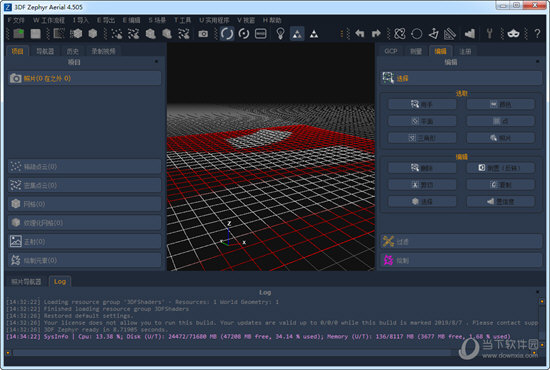Click the undo arrow icon
550x370 pixels.
pos(360,34)
